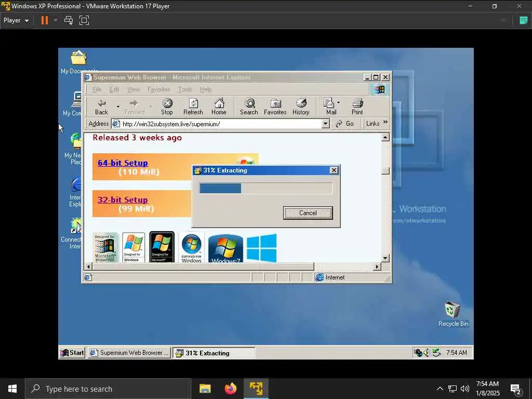532x399 pixels.
Task: Launch Firefox from the host taskbar
Action: (x=230, y=389)
